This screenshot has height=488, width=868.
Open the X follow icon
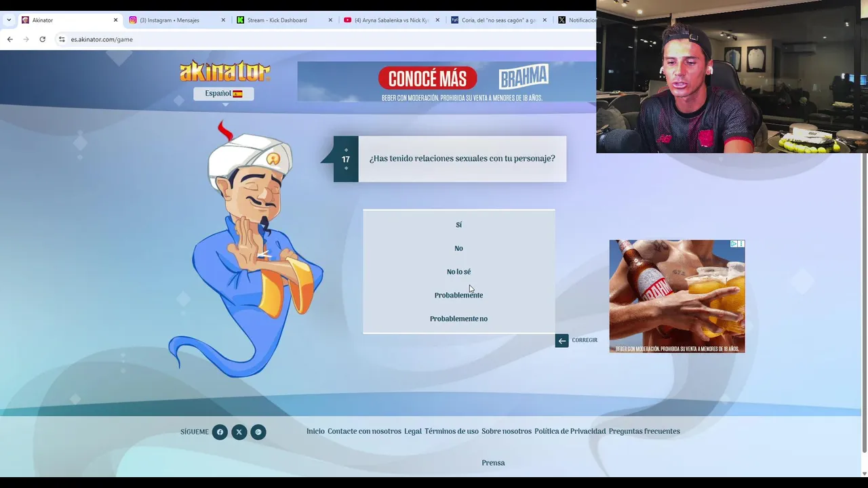239,432
